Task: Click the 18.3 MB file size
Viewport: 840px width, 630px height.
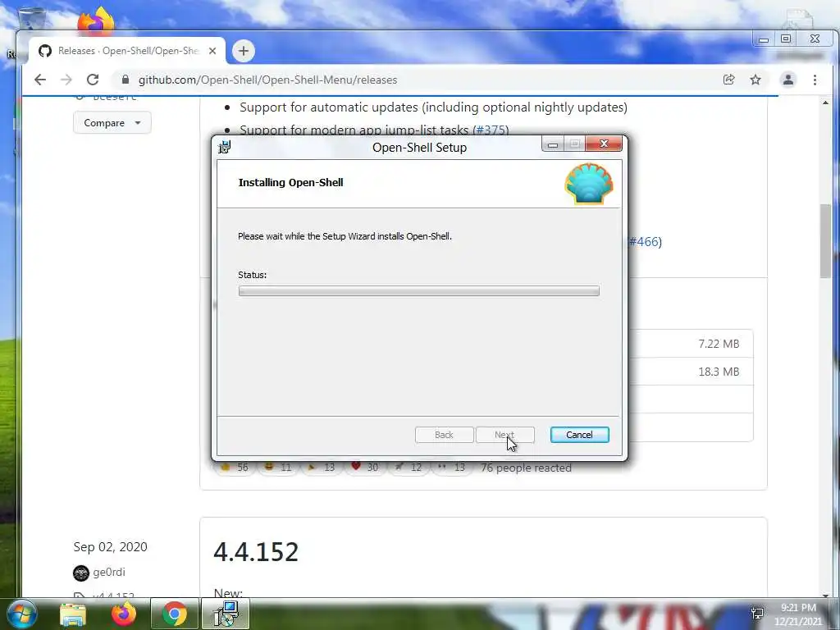Action: pos(719,372)
